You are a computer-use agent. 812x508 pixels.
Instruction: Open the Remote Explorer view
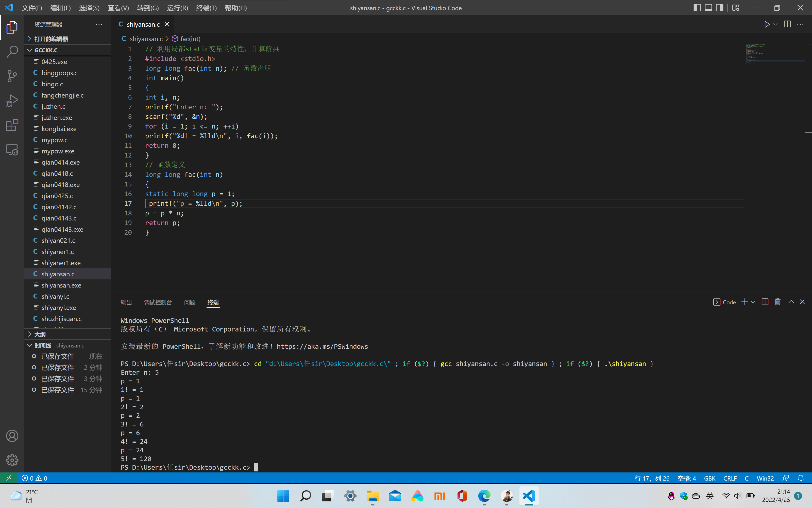click(x=12, y=150)
